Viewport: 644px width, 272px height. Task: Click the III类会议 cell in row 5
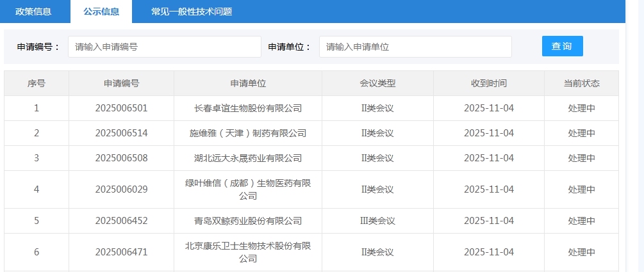[x=378, y=221]
